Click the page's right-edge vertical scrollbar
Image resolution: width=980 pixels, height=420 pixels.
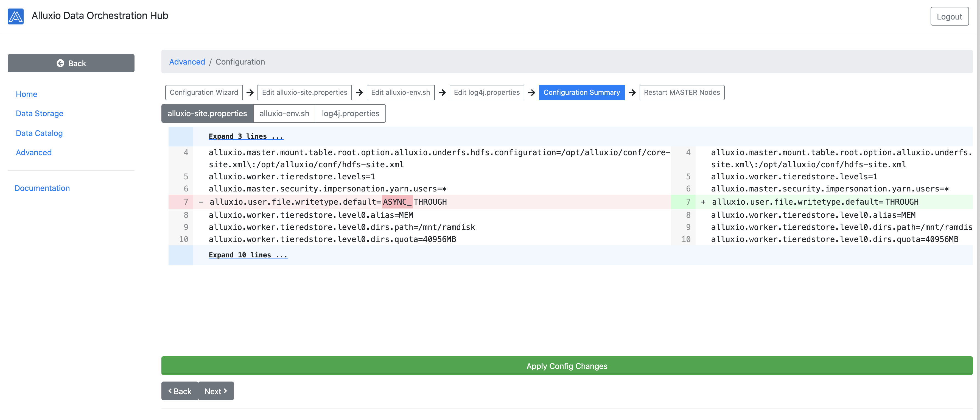click(978, 210)
